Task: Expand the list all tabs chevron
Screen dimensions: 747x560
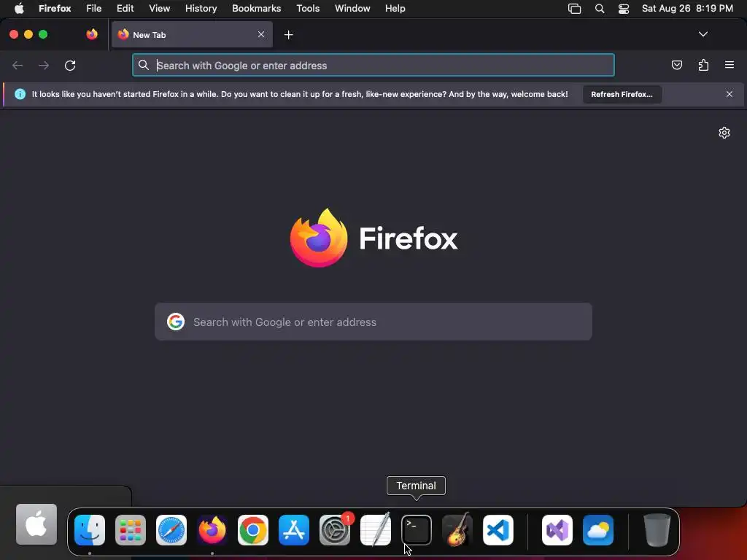Action: 703,34
